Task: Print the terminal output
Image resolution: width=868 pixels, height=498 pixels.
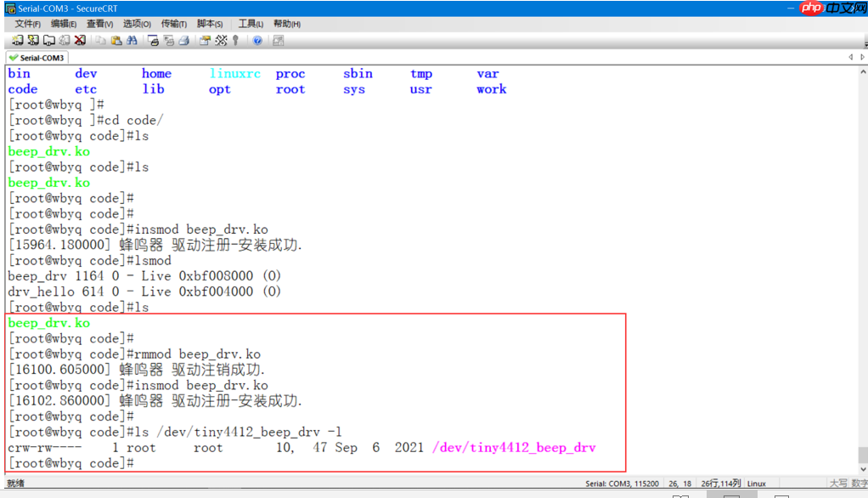Action: point(184,41)
